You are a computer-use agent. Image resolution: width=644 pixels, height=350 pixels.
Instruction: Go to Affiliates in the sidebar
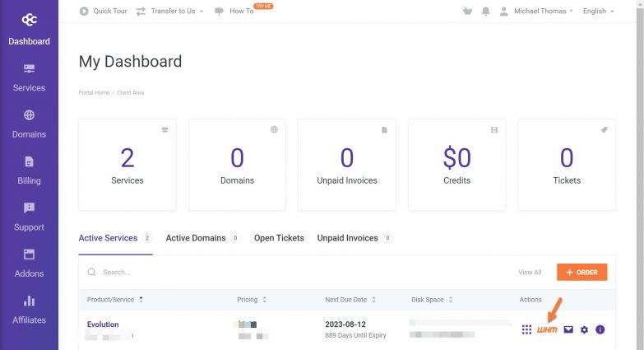pos(29,310)
